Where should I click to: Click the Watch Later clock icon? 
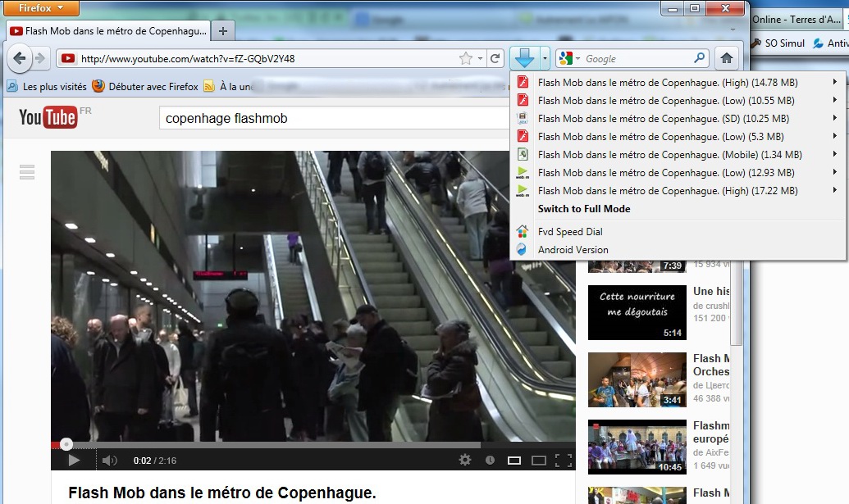point(490,461)
